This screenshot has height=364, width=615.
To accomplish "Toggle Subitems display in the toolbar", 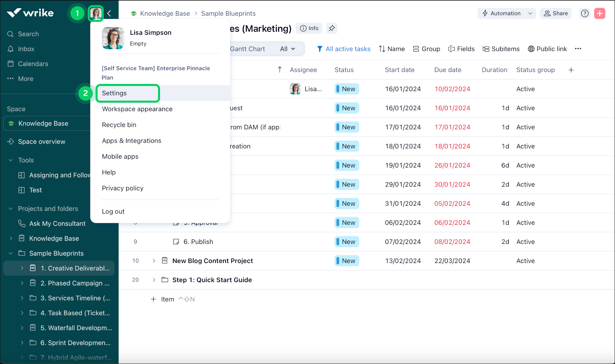I will point(501,49).
